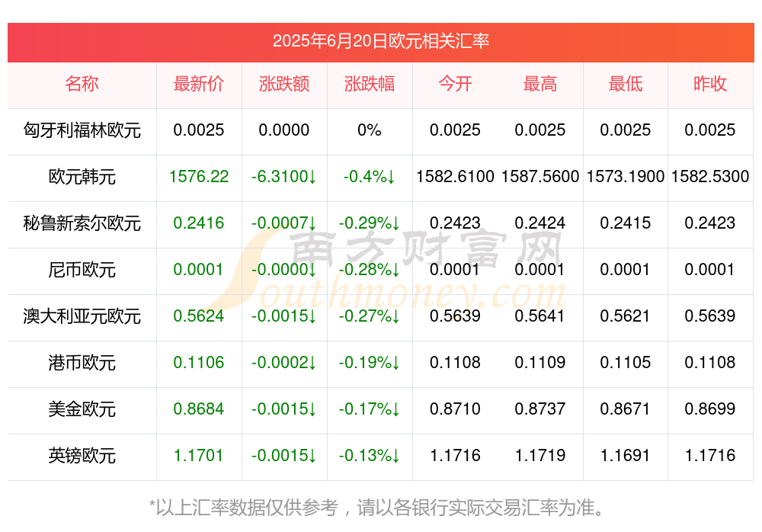Click low price 0.5621

point(626,316)
